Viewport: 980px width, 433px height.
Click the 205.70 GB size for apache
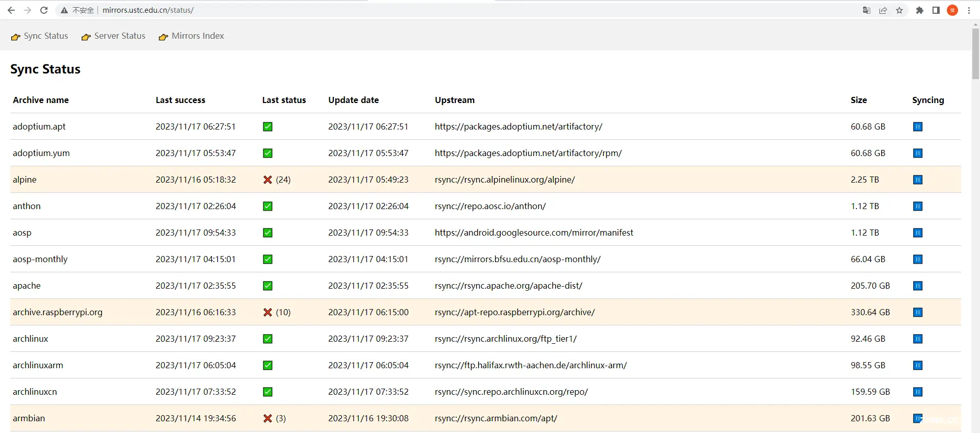(x=870, y=286)
